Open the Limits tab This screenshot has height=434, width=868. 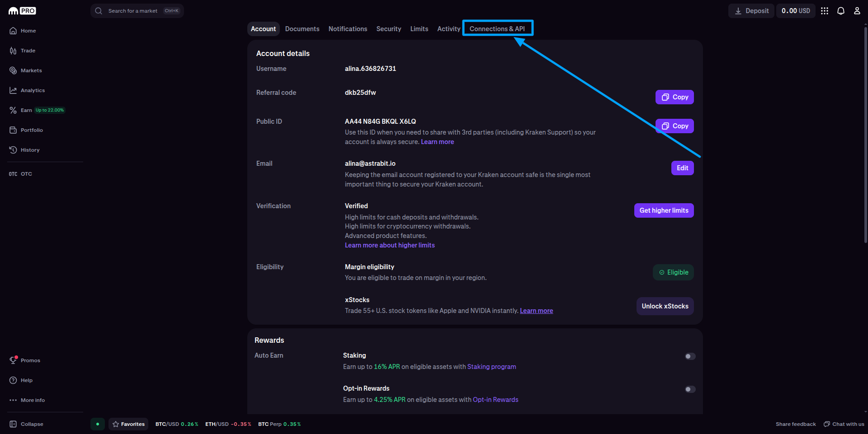(x=419, y=29)
